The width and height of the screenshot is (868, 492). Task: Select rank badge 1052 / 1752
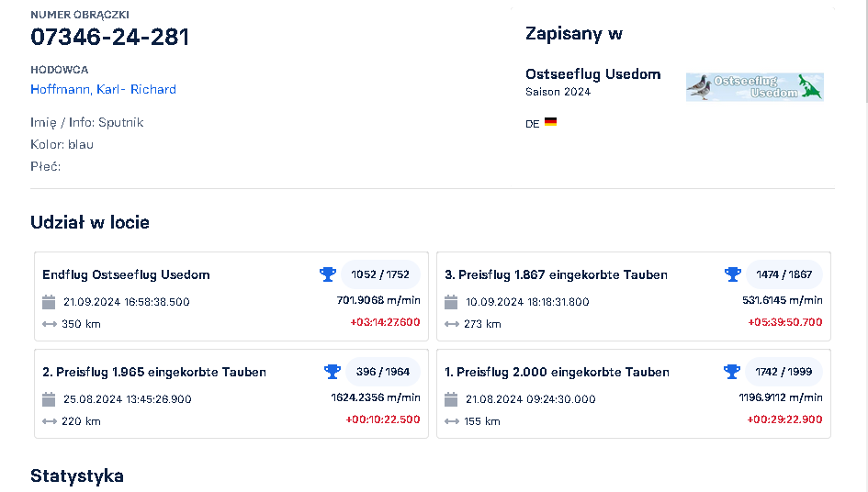[x=379, y=274]
